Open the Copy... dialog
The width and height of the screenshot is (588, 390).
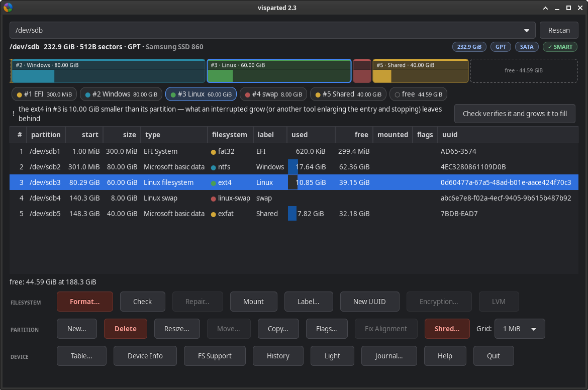point(278,329)
